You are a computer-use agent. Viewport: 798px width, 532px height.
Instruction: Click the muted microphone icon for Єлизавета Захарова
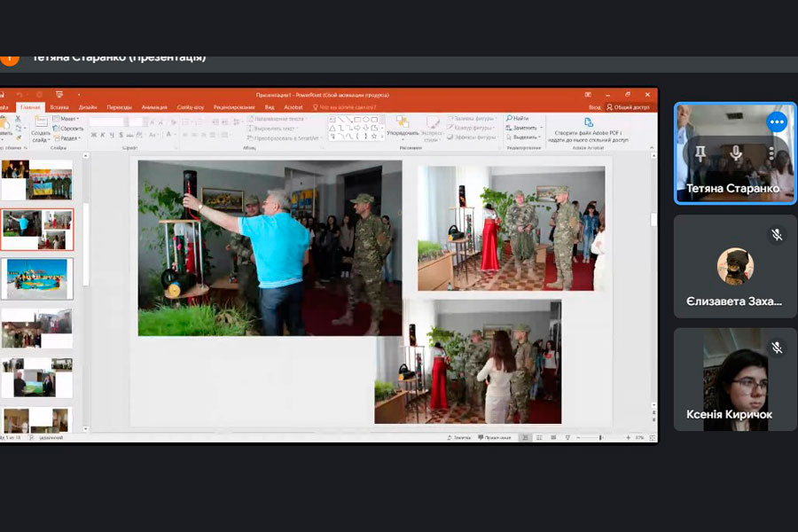point(777,235)
